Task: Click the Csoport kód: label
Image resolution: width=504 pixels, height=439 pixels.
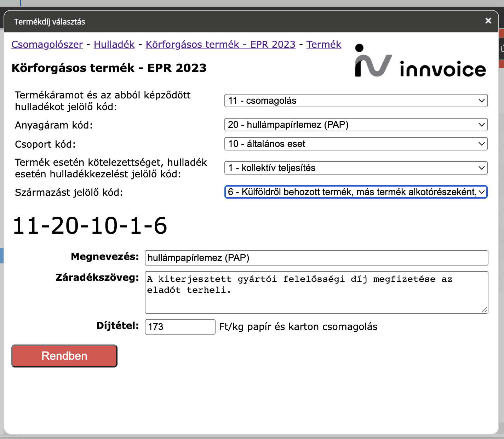Action: 45,144
